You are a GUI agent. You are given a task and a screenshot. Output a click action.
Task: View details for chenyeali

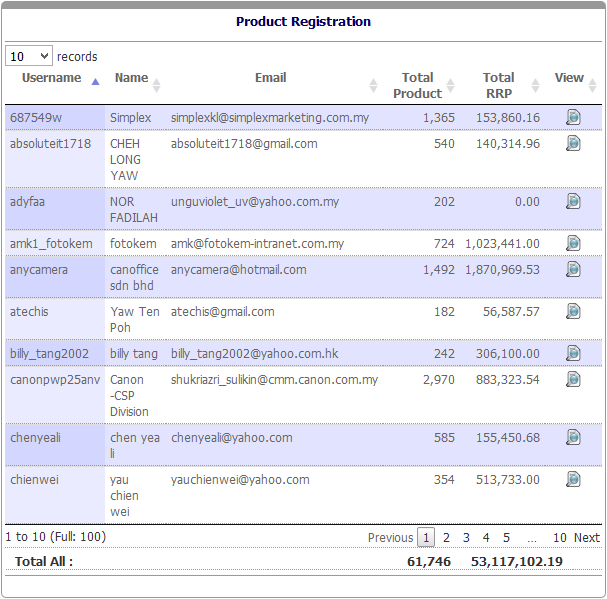click(573, 438)
